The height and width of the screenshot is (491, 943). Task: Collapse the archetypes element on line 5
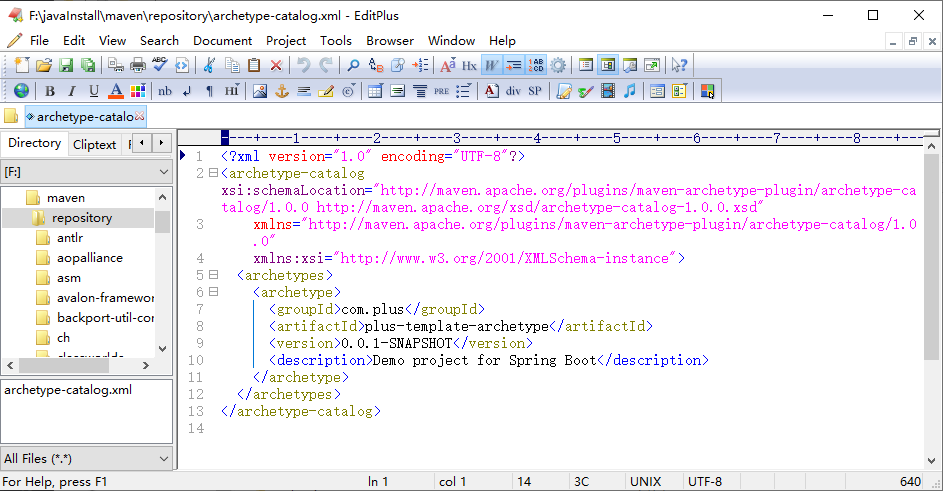click(x=213, y=275)
